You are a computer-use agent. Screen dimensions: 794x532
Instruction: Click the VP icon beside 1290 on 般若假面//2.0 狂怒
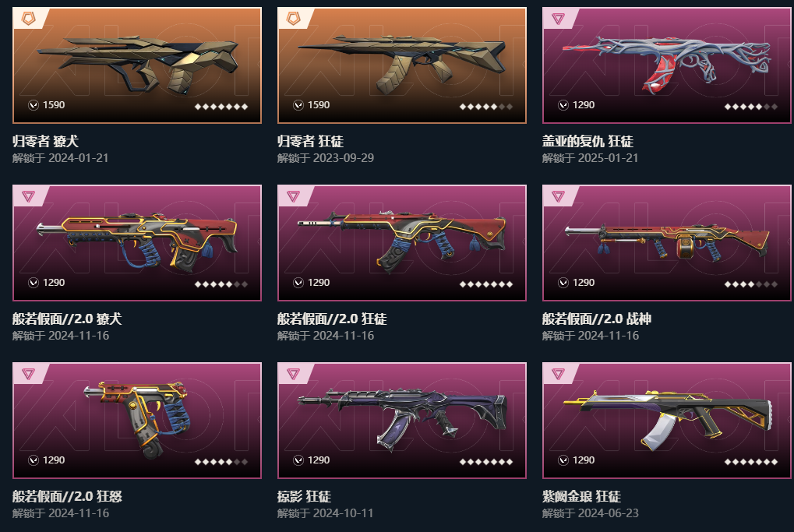(x=34, y=460)
